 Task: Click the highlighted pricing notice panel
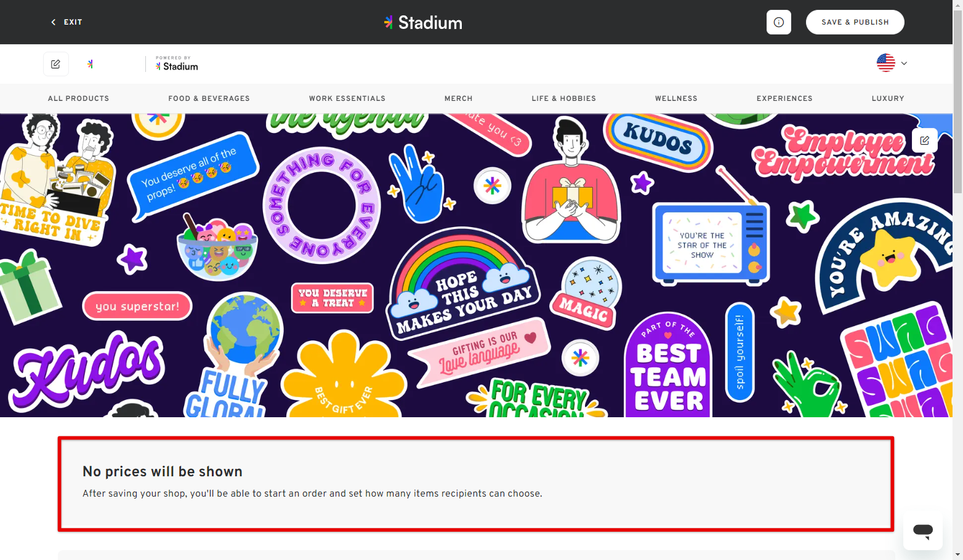coord(475,484)
